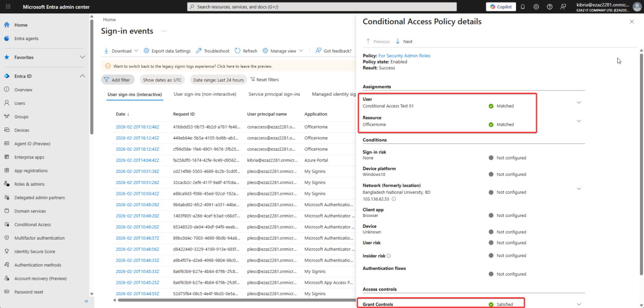Open Devices in the sidebar
Viewport: 644px width, 308px height.
[22, 130]
